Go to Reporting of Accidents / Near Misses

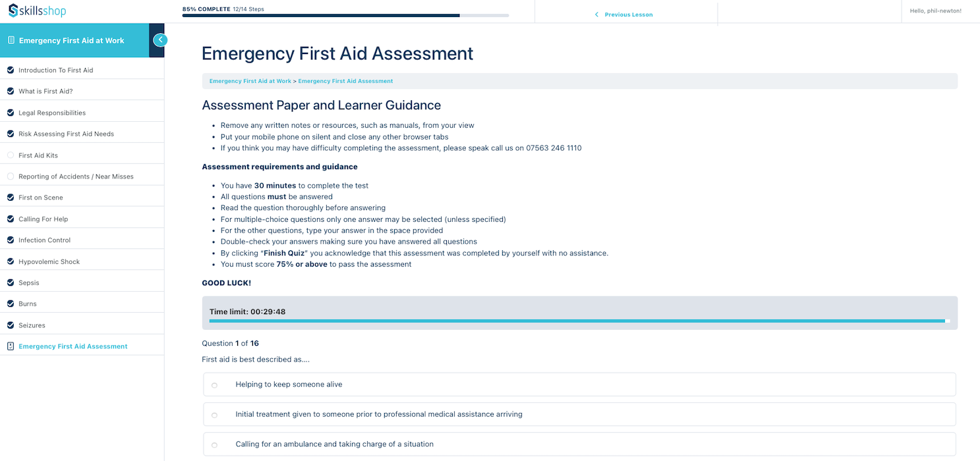[x=76, y=176]
